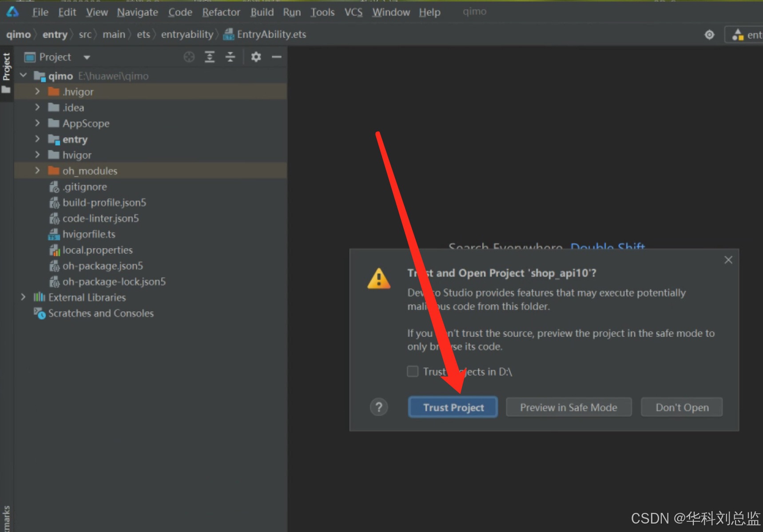The width and height of the screenshot is (763, 532).
Task: Hide the Project panel with minus icon
Action: (277, 57)
